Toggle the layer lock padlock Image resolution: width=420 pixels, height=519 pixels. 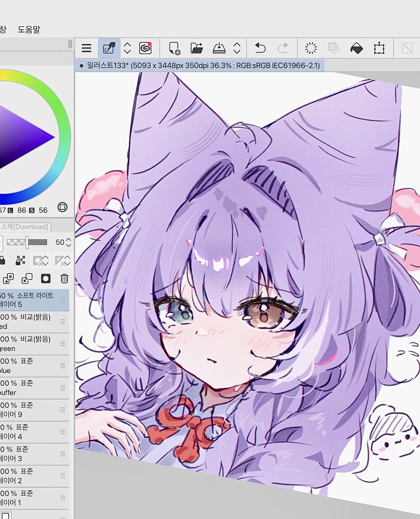pos(2,260)
